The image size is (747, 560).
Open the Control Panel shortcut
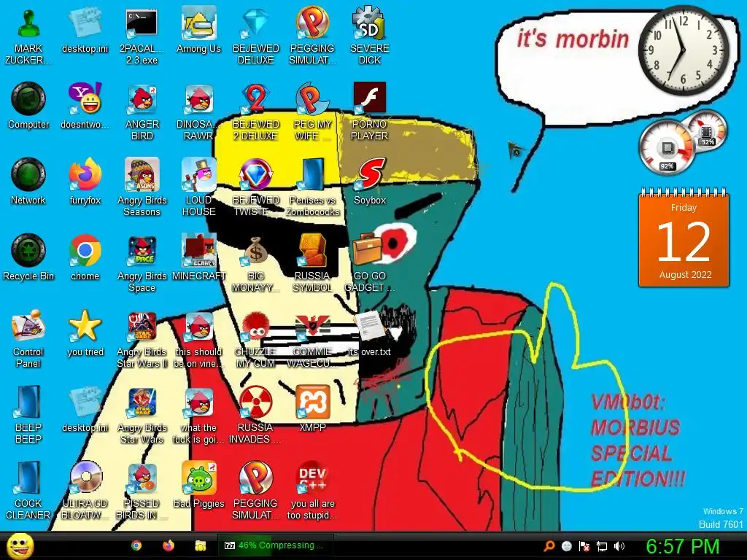pyautogui.click(x=28, y=340)
